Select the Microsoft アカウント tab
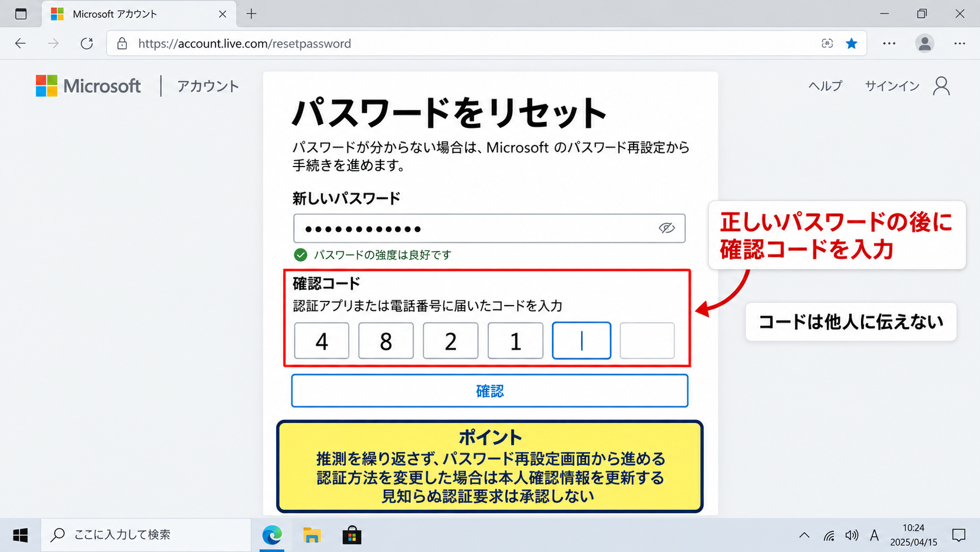The image size is (980, 552). [139, 14]
